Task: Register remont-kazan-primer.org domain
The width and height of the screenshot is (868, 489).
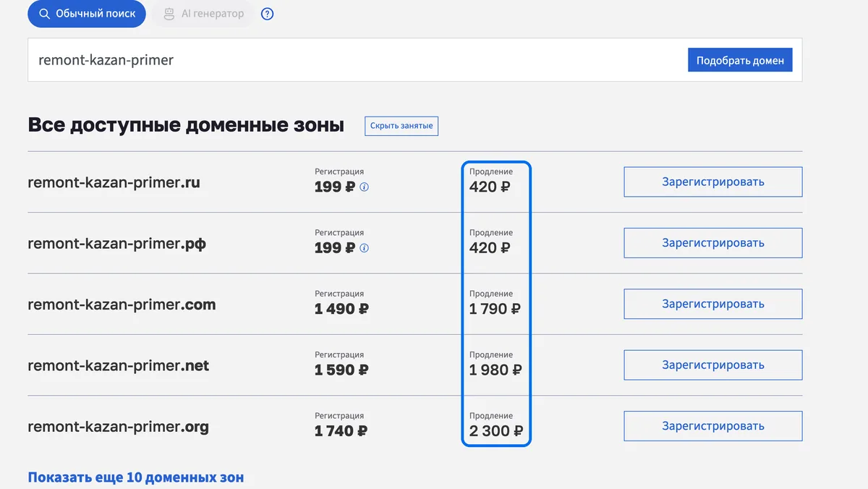Action: (713, 426)
